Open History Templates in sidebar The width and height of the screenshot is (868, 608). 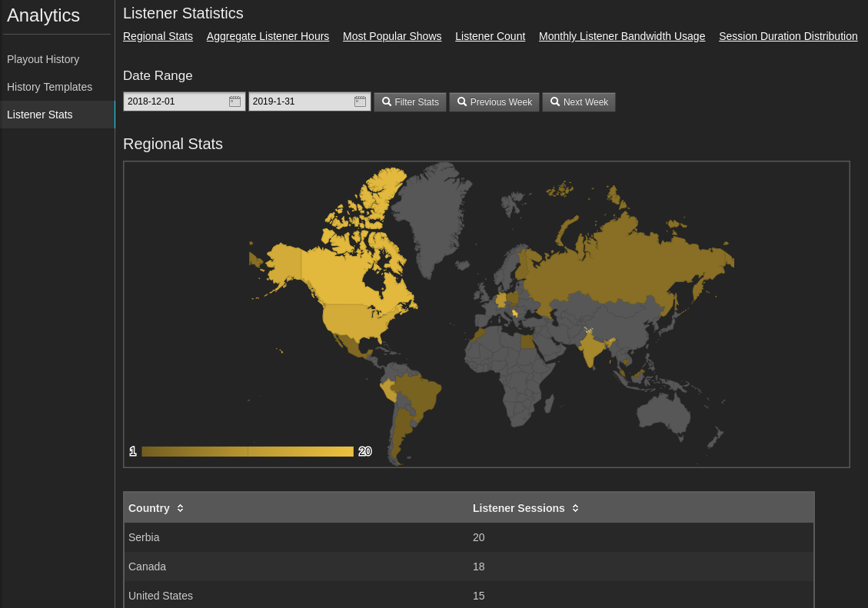pos(49,87)
